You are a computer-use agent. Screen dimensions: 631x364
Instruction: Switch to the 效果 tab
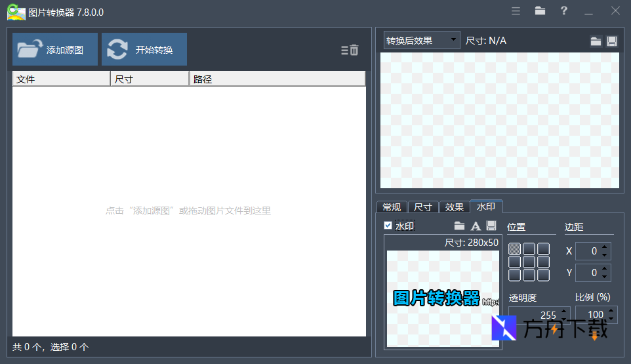click(x=455, y=207)
